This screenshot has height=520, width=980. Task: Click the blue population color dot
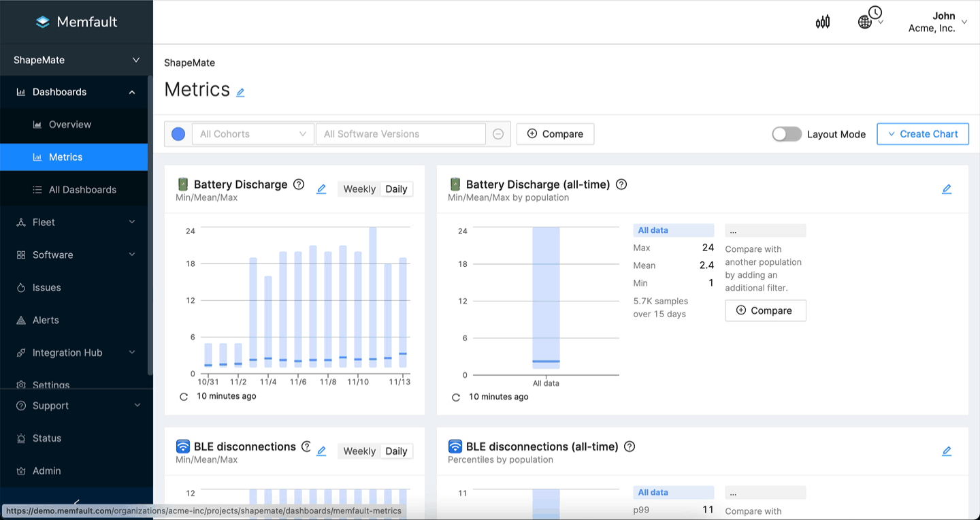(178, 133)
